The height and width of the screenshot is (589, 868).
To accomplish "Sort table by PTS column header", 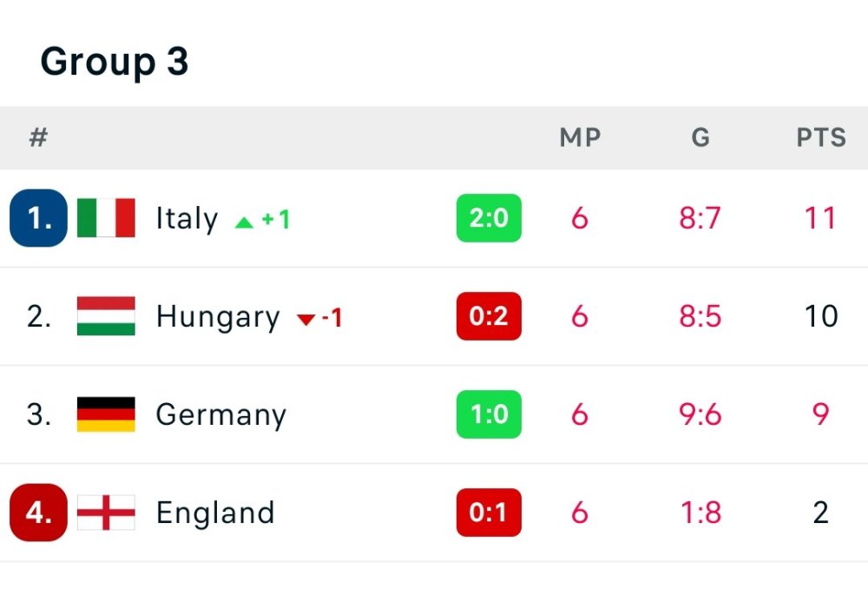I will (821, 138).
